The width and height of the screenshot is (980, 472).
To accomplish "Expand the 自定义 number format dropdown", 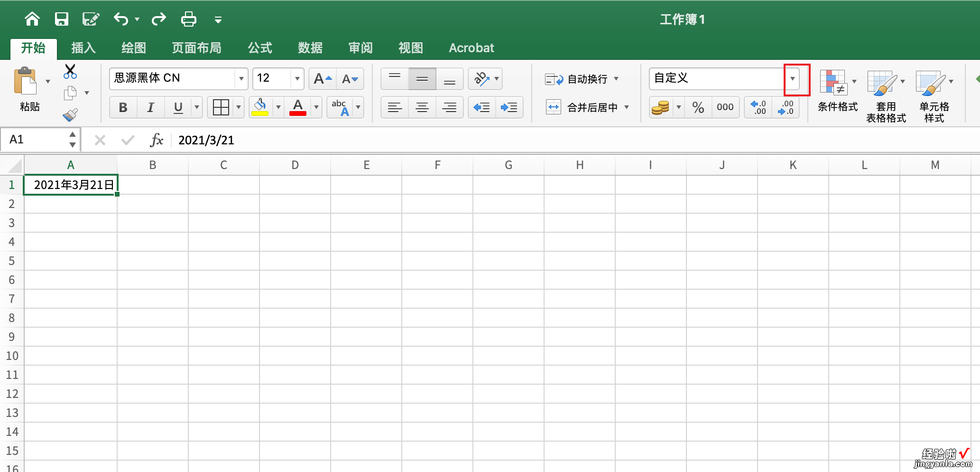I will [x=793, y=79].
